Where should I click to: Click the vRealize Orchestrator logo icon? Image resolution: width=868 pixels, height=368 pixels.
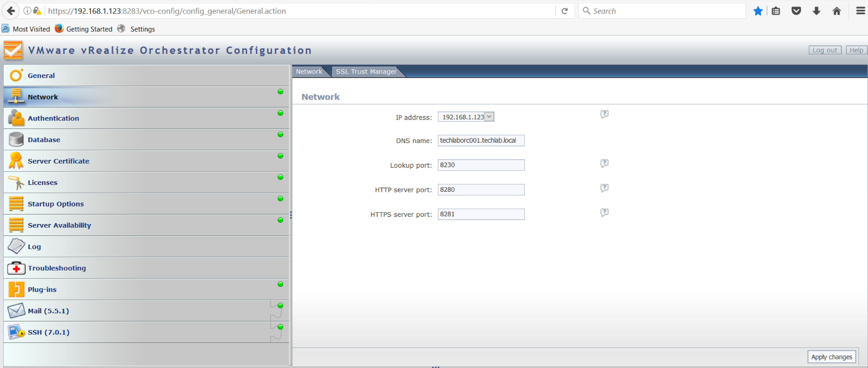coord(13,50)
